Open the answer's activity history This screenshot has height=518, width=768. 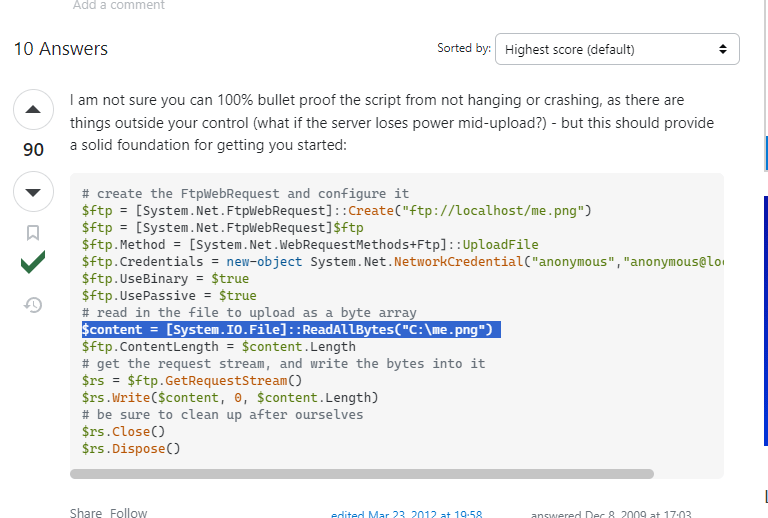(33, 305)
